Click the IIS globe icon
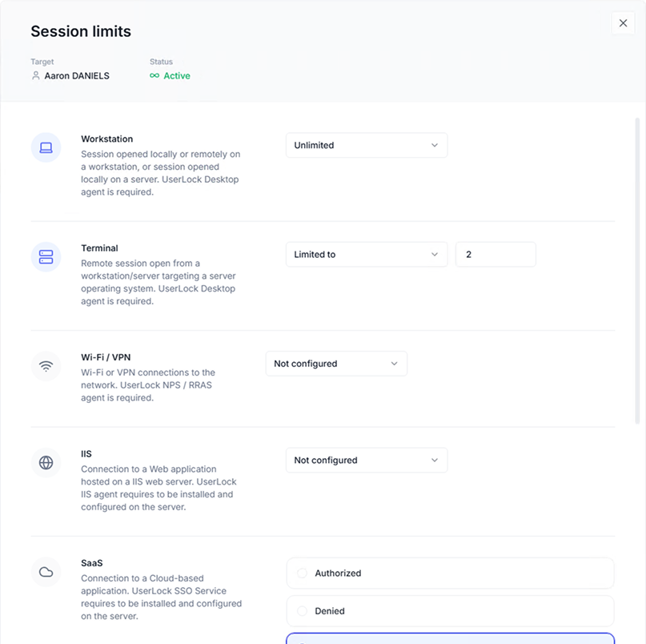This screenshot has width=646, height=644. [46, 462]
